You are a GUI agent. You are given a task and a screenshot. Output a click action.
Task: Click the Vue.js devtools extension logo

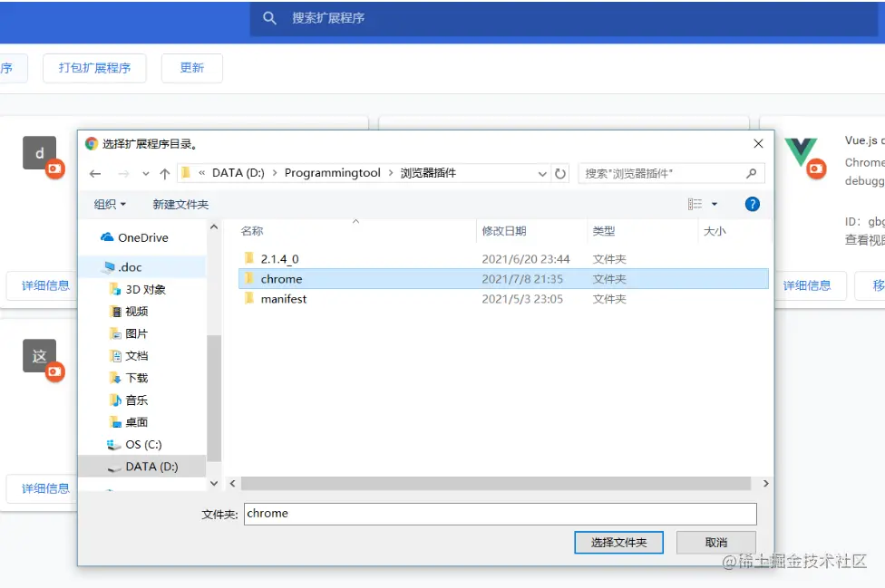(801, 151)
